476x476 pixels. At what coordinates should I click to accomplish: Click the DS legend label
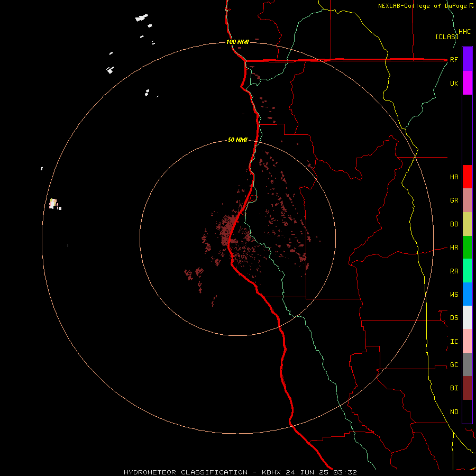click(454, 318)
